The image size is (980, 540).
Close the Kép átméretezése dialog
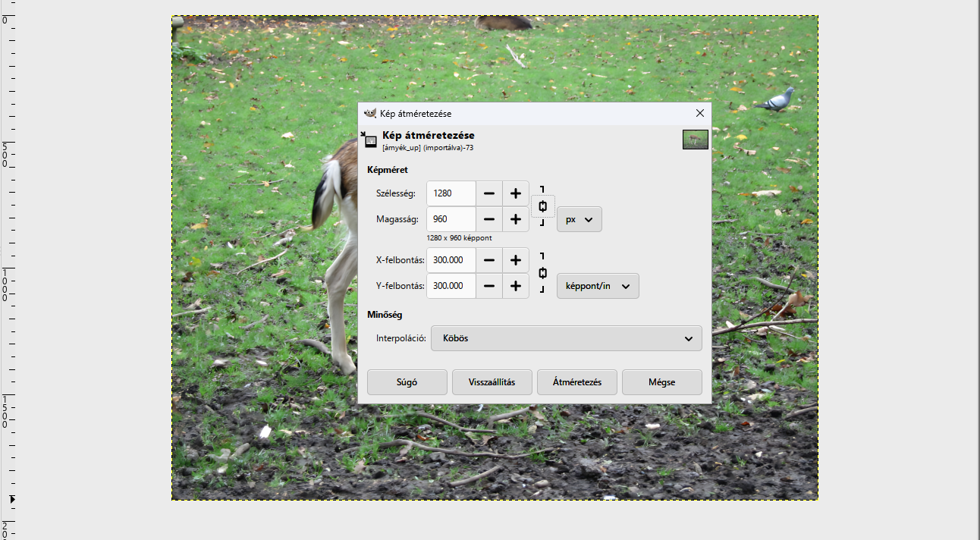(x=700, y=113)
